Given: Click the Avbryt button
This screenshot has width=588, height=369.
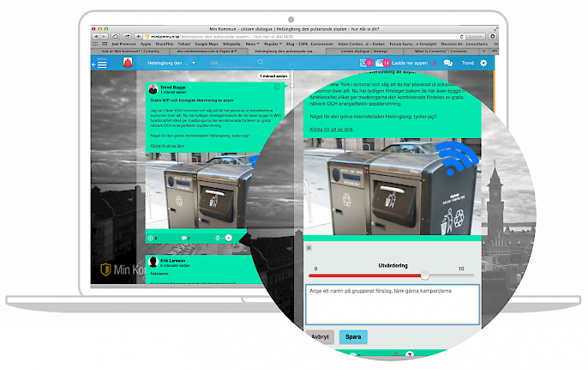Looking at the screenshot, I should [x=320, y=336].
